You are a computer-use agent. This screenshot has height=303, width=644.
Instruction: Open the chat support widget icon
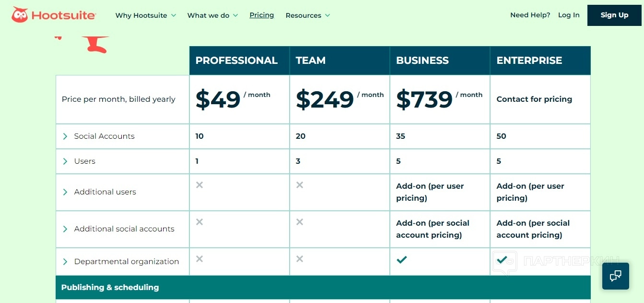pyautogui.click(x=615, y=276)
